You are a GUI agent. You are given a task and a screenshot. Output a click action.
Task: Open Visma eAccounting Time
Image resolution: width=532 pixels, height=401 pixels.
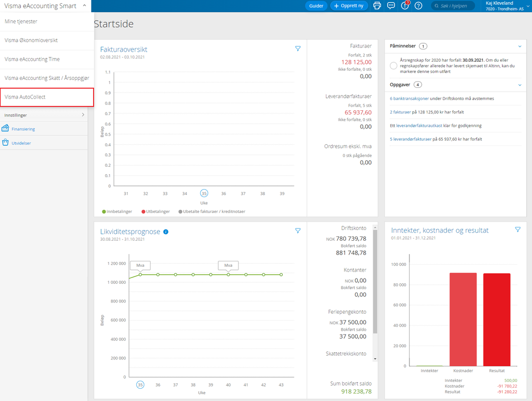pos(47,59)
